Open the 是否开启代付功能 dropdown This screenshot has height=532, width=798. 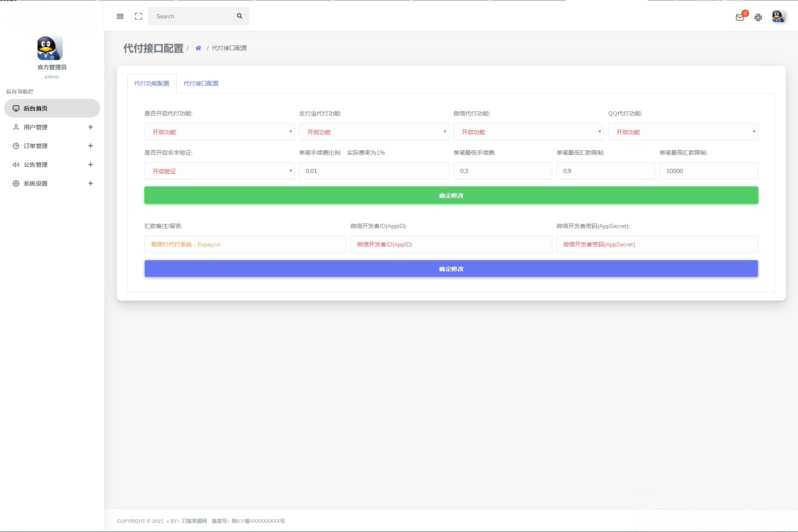point(220,132)
